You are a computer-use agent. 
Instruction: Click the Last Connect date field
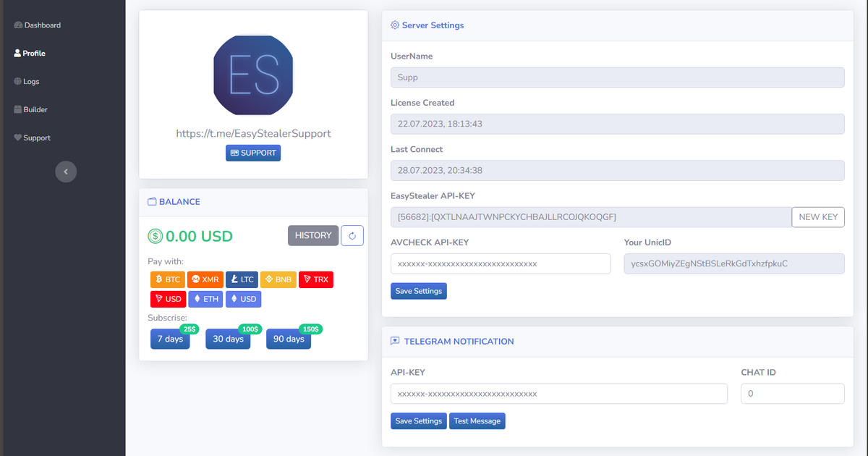(618, 171)
